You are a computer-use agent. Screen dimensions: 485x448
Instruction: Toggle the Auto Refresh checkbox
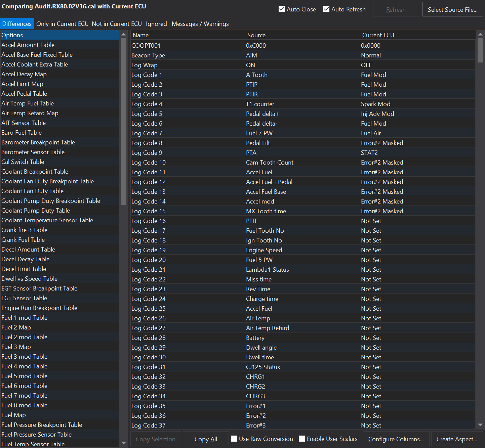pos(326,9)
